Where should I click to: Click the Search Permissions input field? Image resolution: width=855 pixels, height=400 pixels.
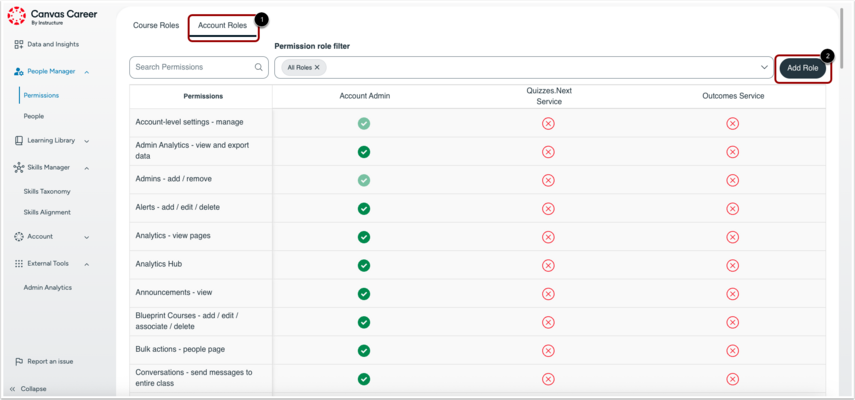pos(199,68)
